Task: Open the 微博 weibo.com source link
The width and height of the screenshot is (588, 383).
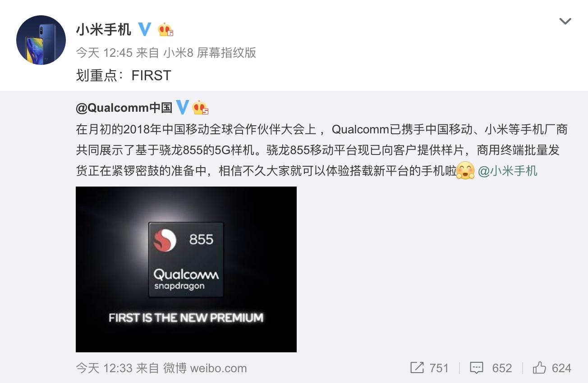Action: pyautogui.click(x=205, y=368)
